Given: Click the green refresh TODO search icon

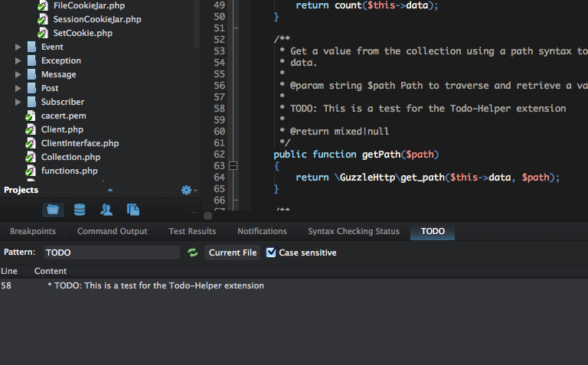Looking at the screenshot, I should click(193, 253).
